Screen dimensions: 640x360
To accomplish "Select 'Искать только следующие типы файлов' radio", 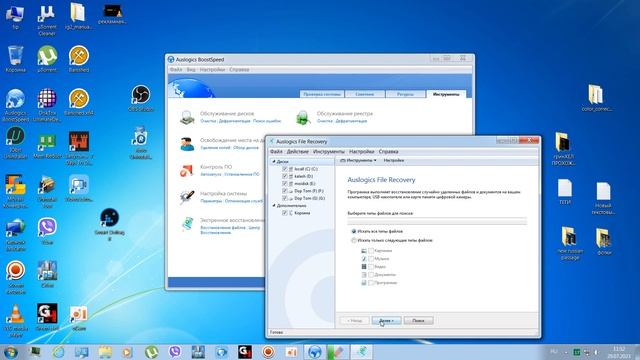I will (354, 241).
